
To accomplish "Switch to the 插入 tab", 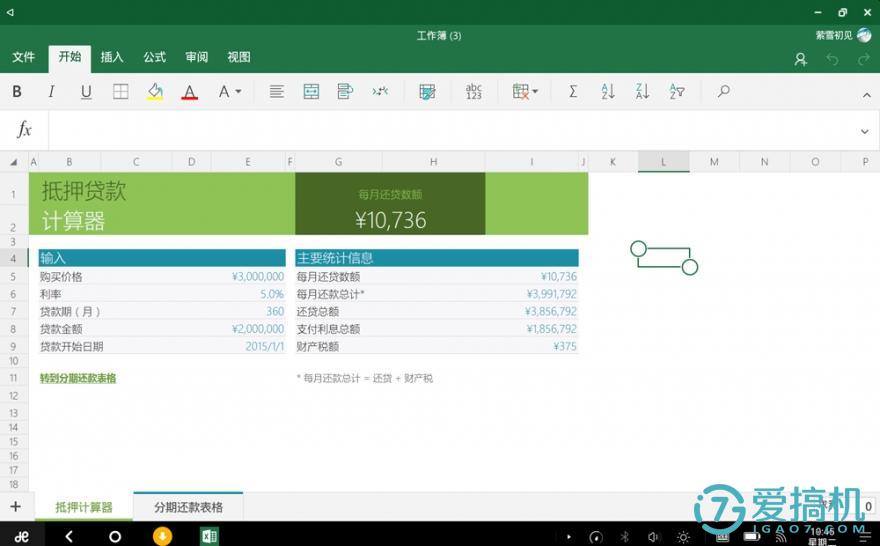I will click(112, 57).
